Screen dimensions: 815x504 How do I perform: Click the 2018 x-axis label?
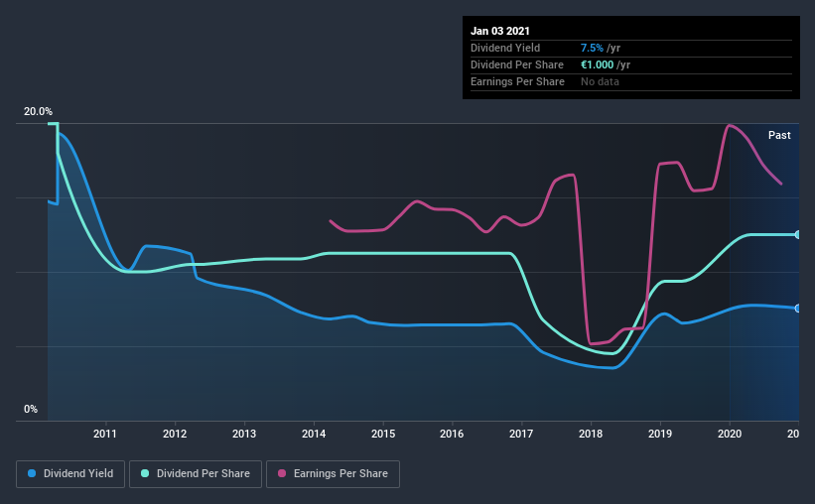(x=591, y=434)
